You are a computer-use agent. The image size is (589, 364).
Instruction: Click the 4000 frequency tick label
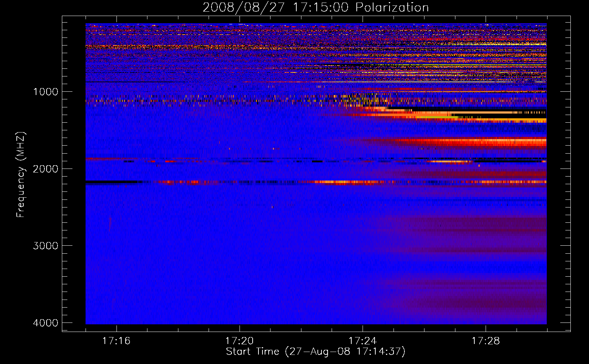[x=46, y=323]
